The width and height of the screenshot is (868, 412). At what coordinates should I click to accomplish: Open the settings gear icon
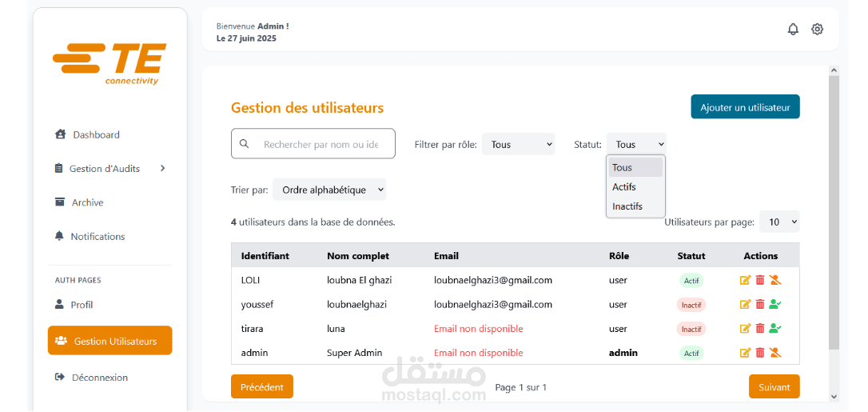click(817, 30)
